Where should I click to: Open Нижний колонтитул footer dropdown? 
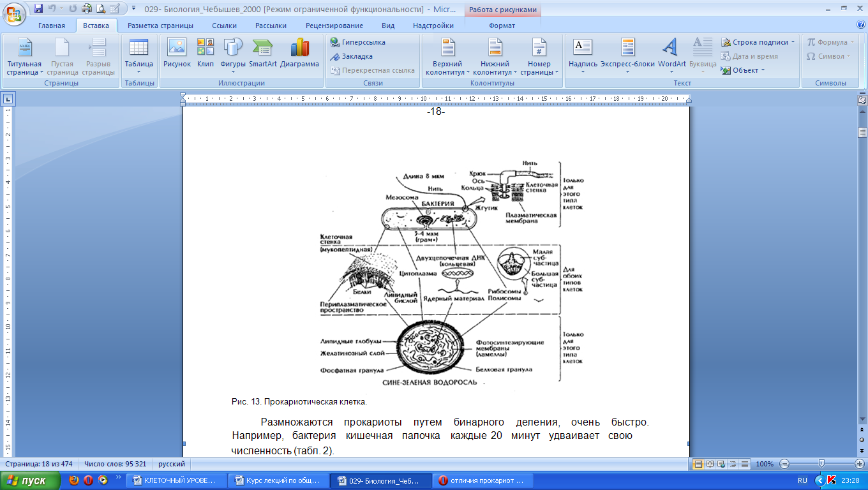click(495, 57)
